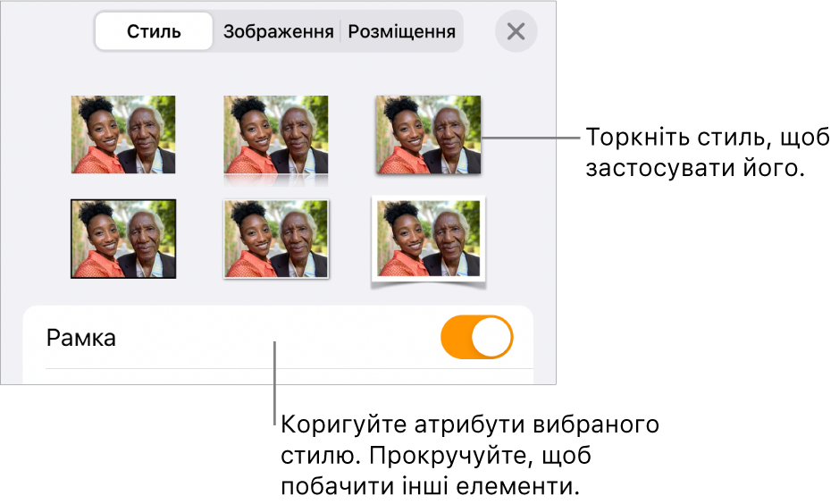This screenshot has width=839, height=504.
Task: Apply the plain no-border image style
Action: pyautogui.click(x=123, y=134)
